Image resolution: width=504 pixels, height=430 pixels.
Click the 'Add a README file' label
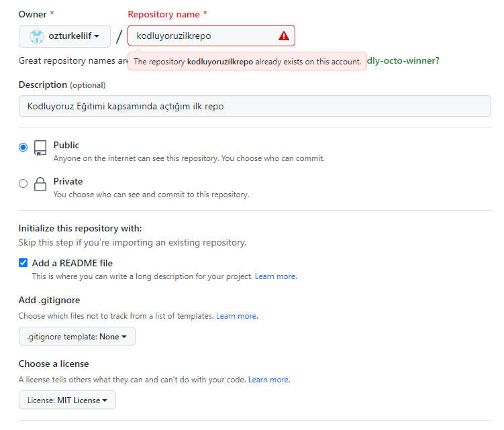click(72, 263)
